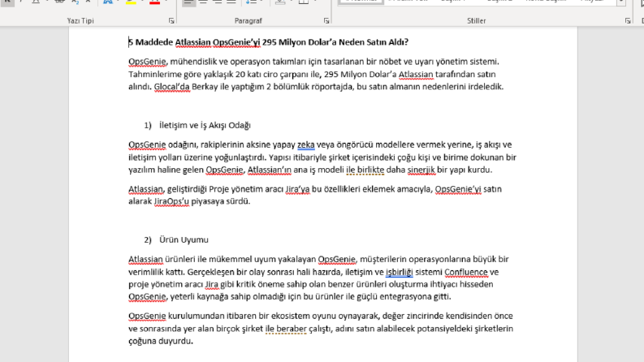Click the word 'Jira'ya'
The image size is (644, 362).
coord(298,189)
